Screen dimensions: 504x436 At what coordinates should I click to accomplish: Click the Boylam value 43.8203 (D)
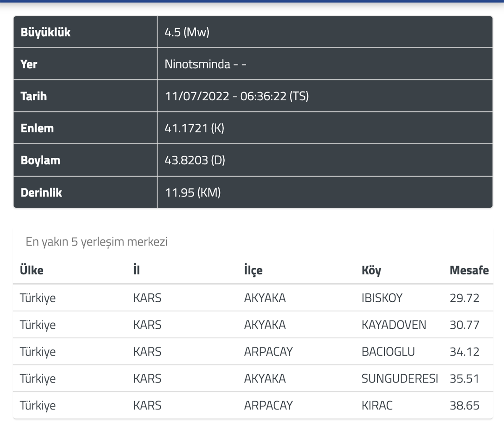[x=194, y=160]
